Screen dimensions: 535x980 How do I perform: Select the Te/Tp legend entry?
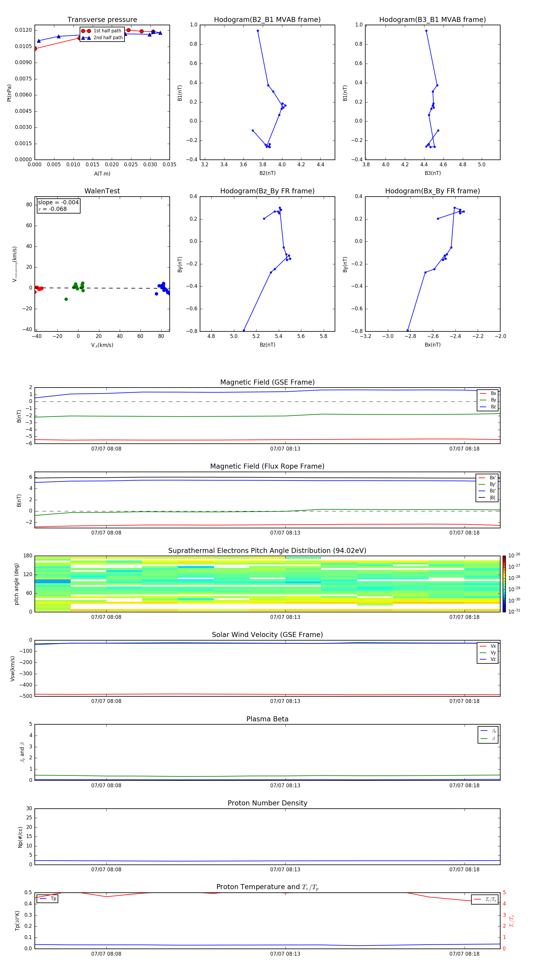(x=485, y=899)
